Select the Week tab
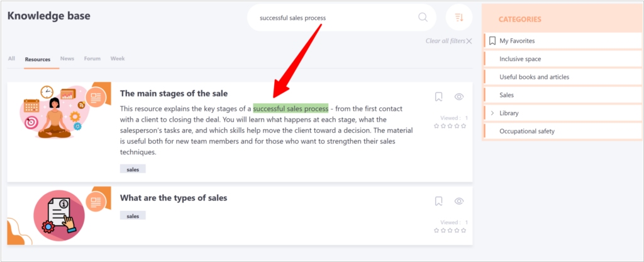This screenshot has height=262, width=644. (118, 59)
